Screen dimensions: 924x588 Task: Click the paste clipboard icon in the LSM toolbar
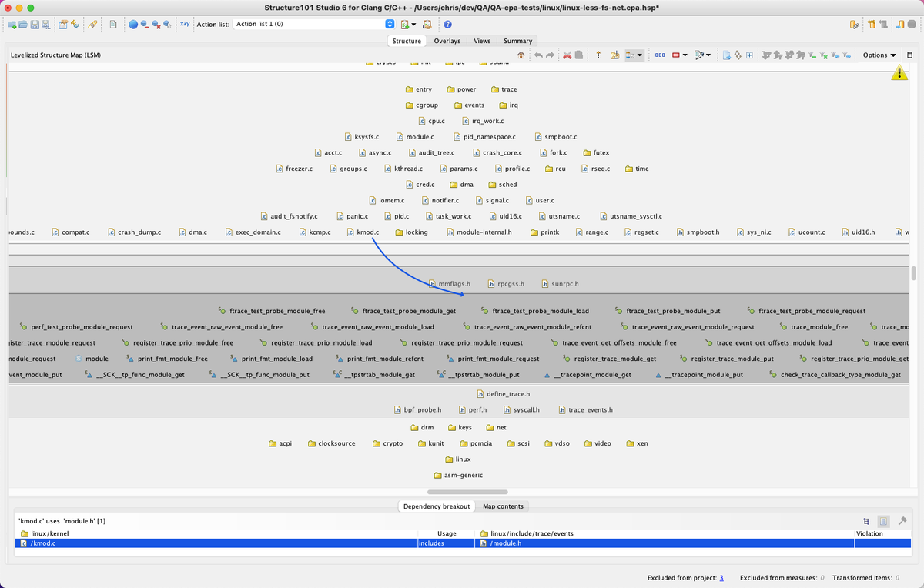pos(579,55)
